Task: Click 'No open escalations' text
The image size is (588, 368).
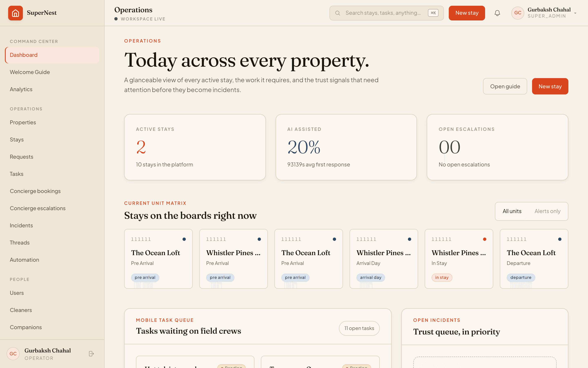Action: [464, 165]
